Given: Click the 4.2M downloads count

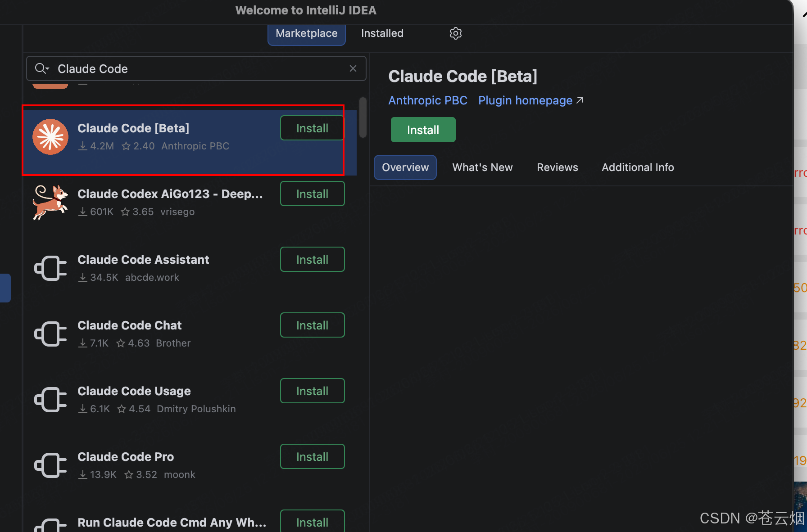Looking at the screenshot, I should (x=96, y=146).
